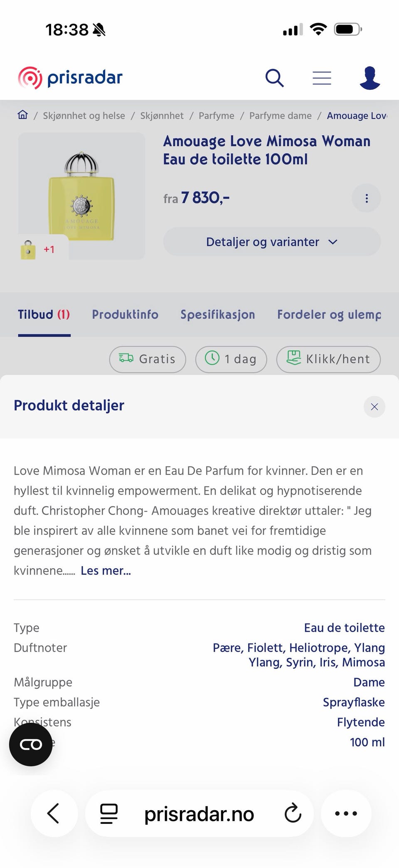Open search with the magnifier icon

click(274, 78)
